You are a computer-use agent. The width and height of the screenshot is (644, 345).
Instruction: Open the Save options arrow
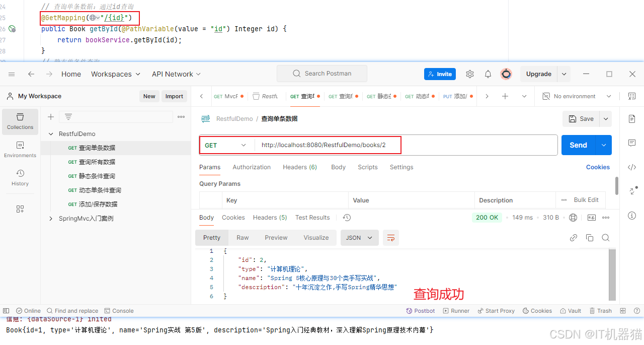click(606, 119)
